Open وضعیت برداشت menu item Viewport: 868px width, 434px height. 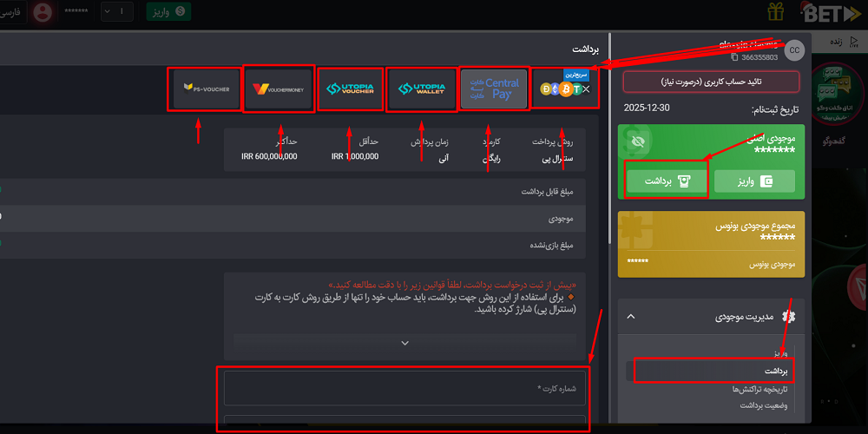[x=763, y=405]
